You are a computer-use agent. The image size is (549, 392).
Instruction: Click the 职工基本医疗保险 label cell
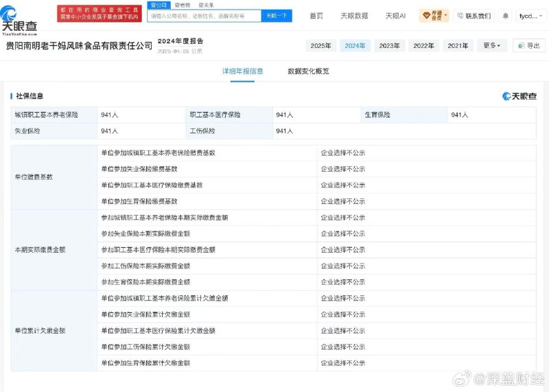tap(229, 115)
